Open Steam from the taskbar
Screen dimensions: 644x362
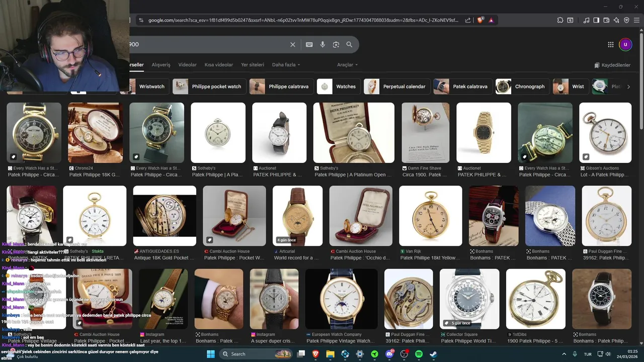point(433,354)
